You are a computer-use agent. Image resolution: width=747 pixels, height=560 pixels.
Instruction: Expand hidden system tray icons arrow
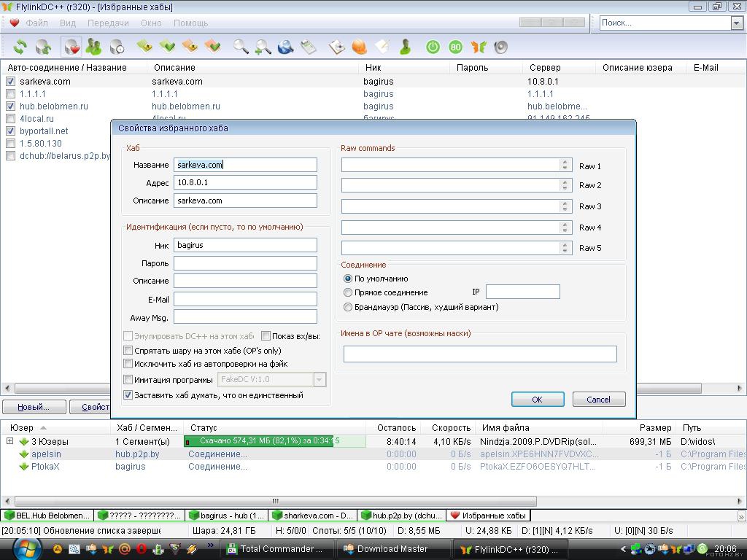tap(623, 549)
